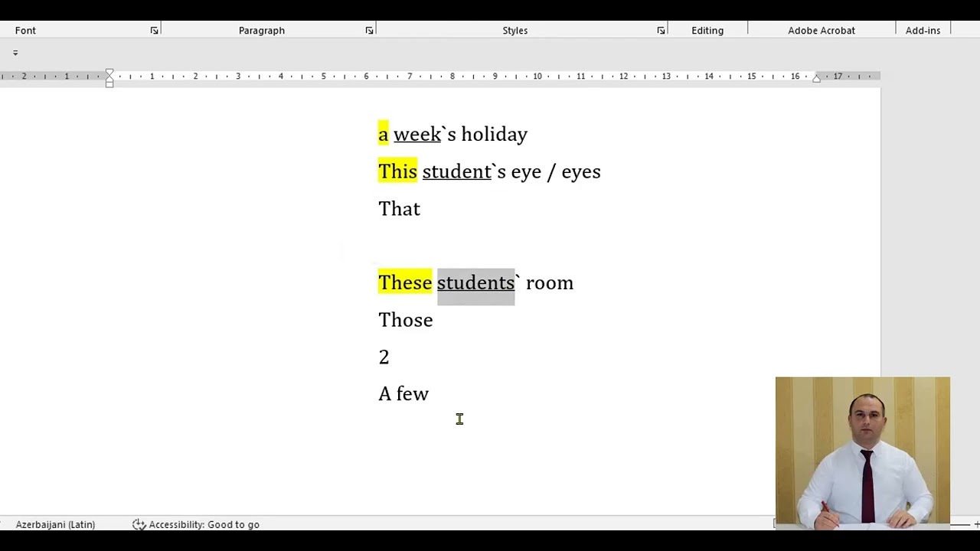Viewport: 980px width, 551px height.
Task: Click the word "That"
Action: pos(399,209)
